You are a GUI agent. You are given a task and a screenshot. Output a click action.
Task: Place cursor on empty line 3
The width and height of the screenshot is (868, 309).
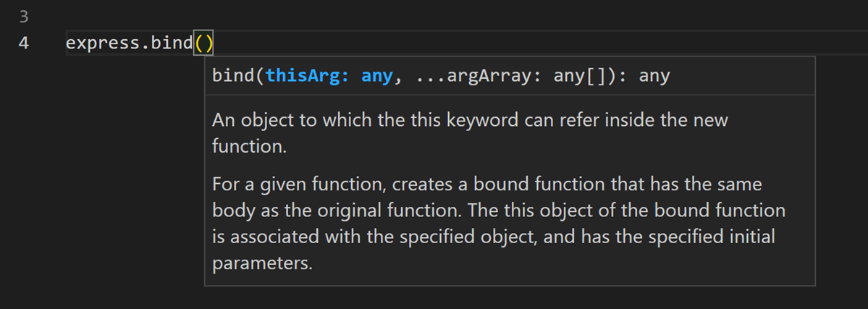(290, 15)
